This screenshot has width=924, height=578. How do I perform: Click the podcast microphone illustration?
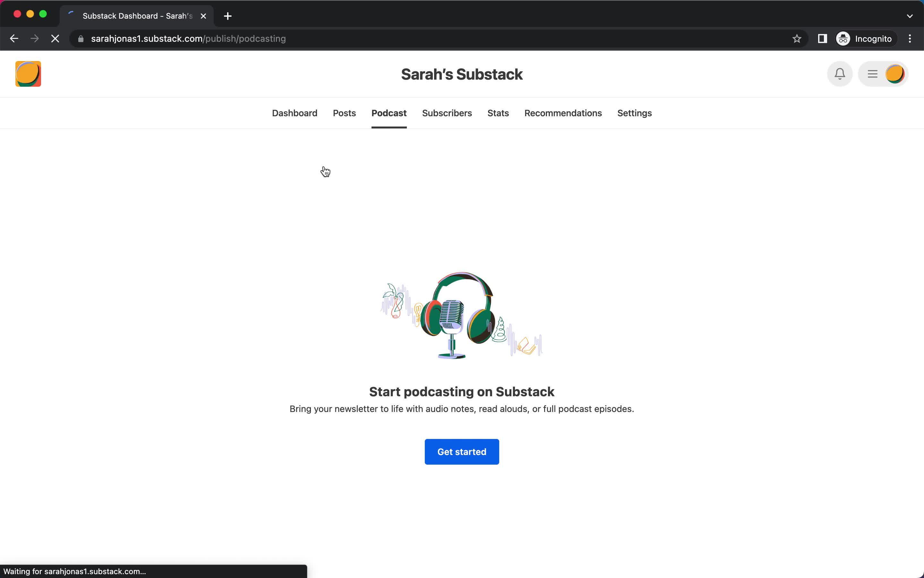462,315
